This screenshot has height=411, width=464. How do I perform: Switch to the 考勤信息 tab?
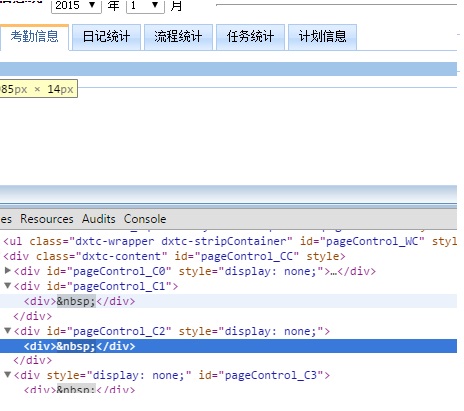34,37
